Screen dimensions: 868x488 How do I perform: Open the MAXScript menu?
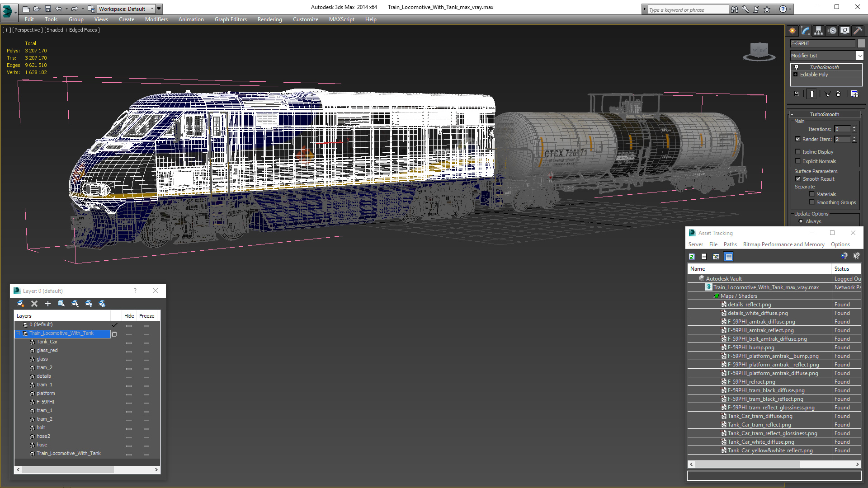tap(341, 19)
